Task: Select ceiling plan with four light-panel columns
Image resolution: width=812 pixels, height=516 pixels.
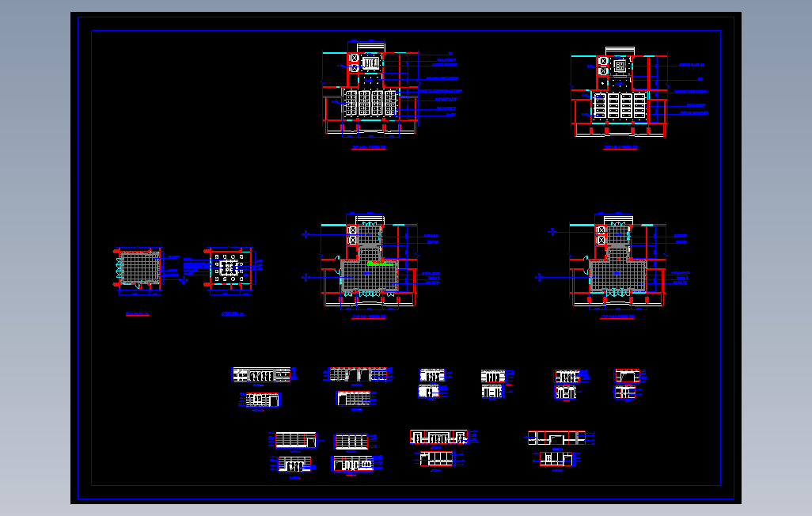Action: click(370, 88)
